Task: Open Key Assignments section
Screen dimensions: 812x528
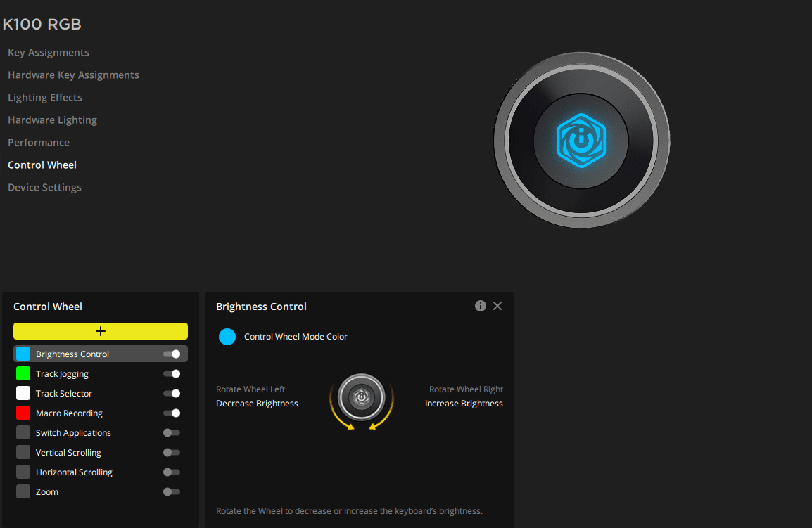Action: [x=49, y=53]
